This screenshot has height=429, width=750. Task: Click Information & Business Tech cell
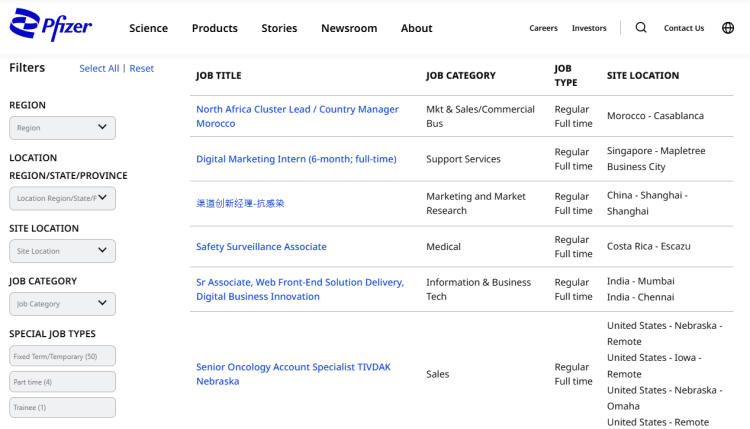(478, 289)
